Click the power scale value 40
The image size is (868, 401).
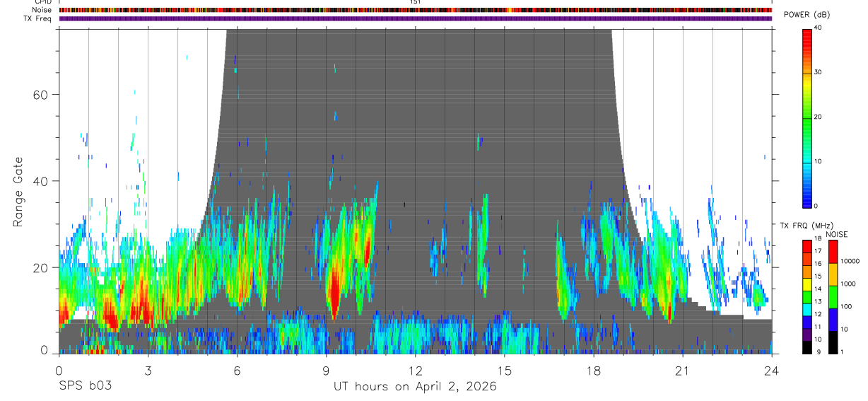[x=818, y=28]
